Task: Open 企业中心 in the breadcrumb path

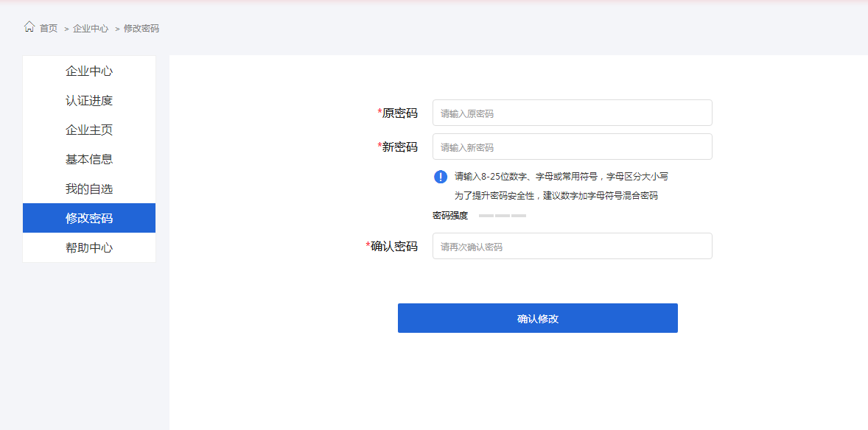Action: [x=91, y=28]
